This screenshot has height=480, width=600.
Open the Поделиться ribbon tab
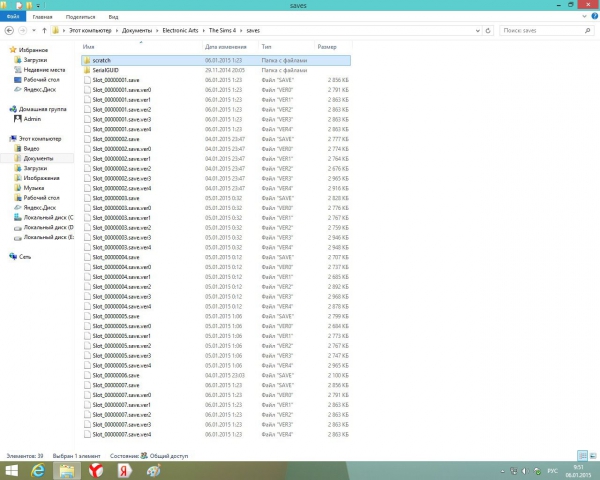80,17
